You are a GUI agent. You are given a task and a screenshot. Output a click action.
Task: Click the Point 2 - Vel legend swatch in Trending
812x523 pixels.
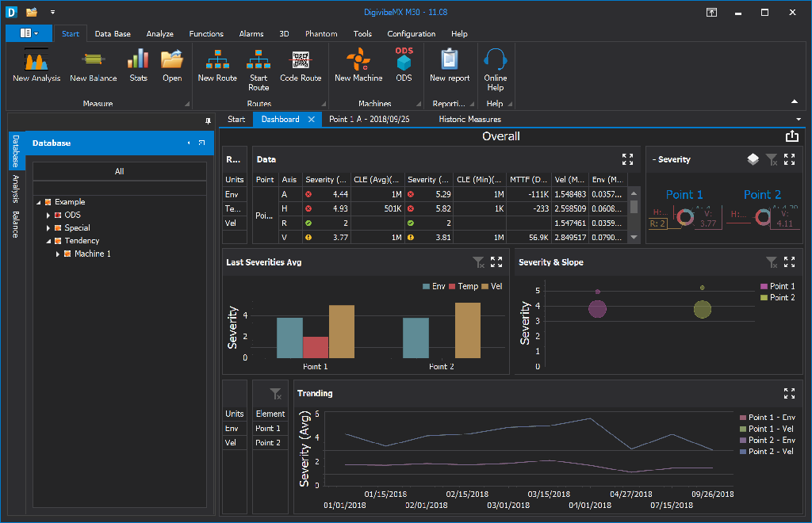click(x=743, y=452)
